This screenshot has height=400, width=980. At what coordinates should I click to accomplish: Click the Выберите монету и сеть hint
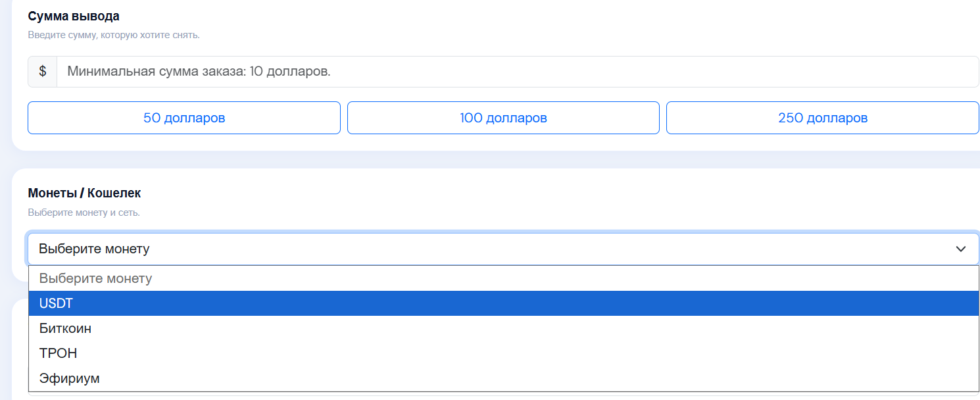pyautogui.click(x=84, y=213)
